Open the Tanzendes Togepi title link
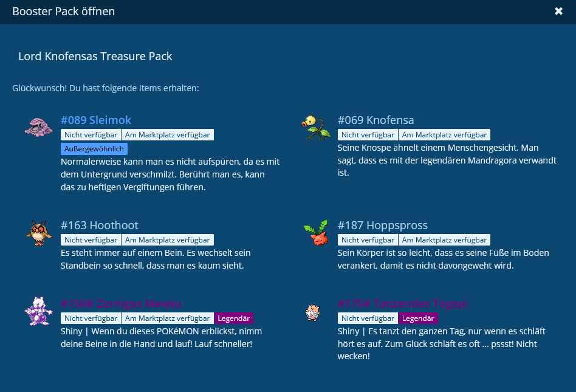 click(402, 304)
